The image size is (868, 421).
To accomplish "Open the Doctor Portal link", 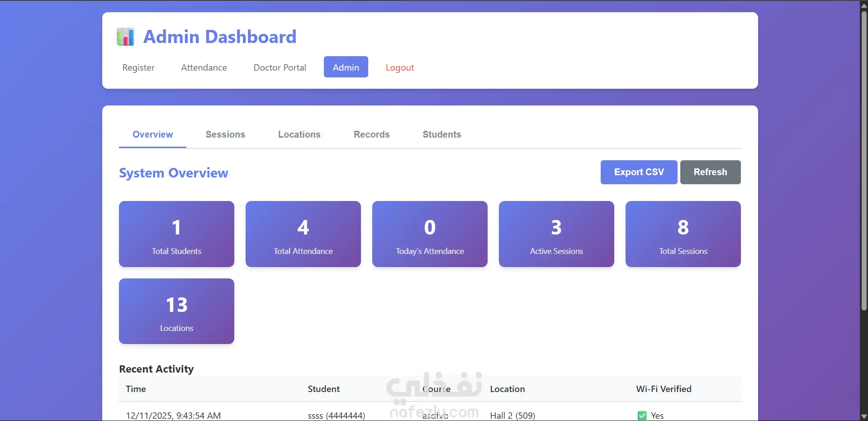I will (280, 67).
